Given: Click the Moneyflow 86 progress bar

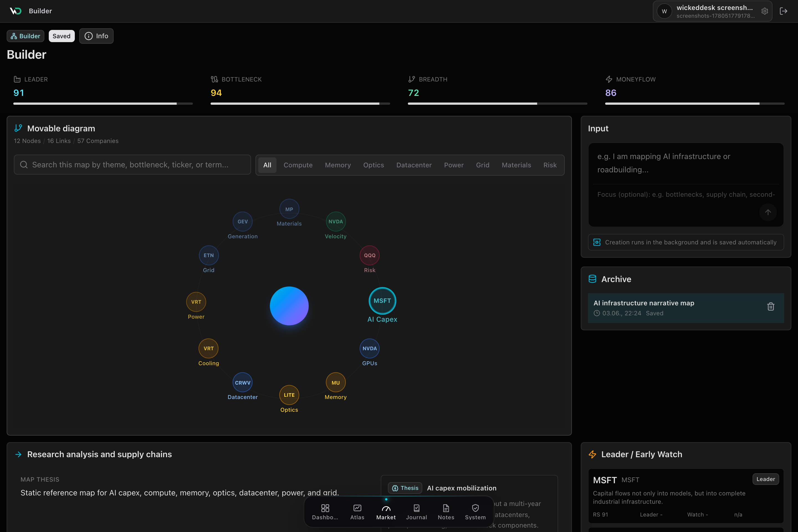Looking at the screenshot, I should click(695, 103).
